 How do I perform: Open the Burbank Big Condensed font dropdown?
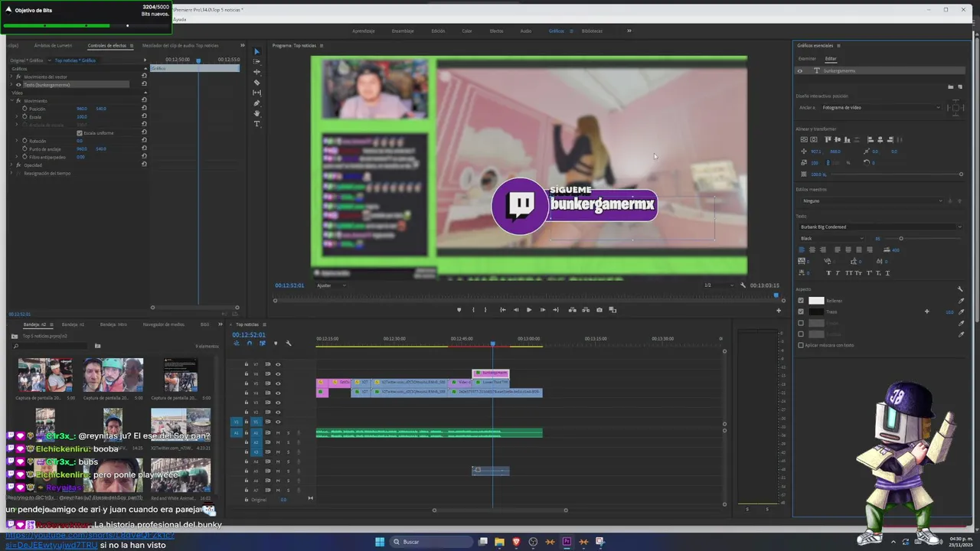pos(880,227)
